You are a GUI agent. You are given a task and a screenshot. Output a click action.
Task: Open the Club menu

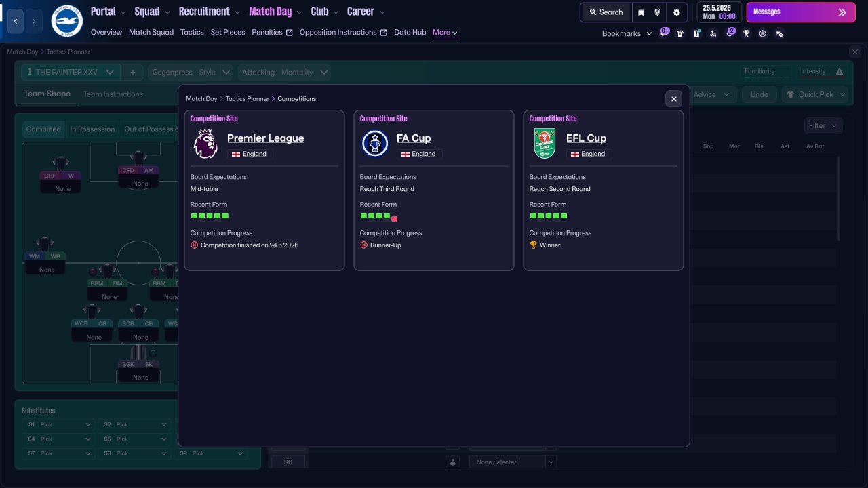[324, 12]
